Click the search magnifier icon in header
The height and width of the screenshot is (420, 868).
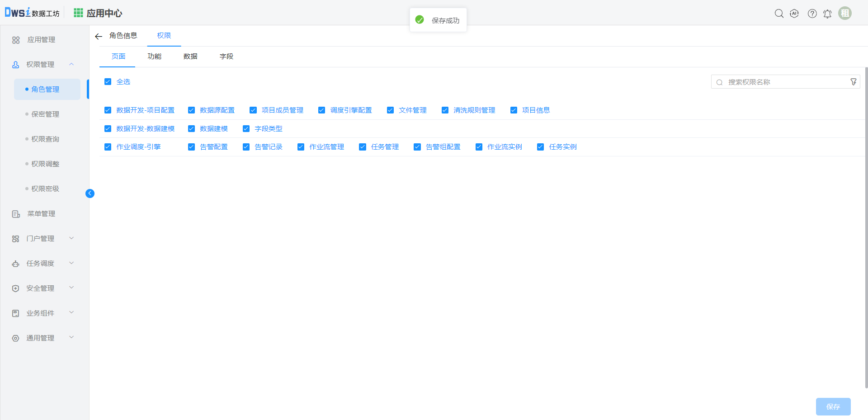(779, 14)
